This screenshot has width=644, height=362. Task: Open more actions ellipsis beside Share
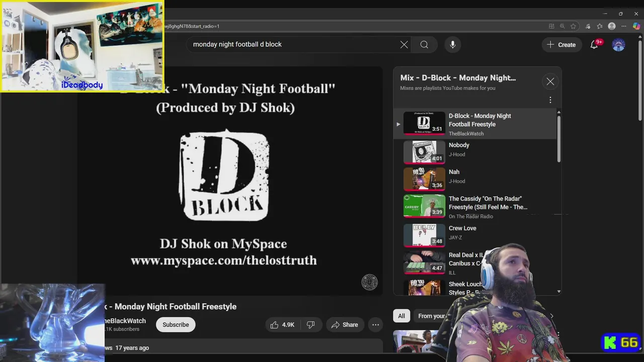[375, 325]
